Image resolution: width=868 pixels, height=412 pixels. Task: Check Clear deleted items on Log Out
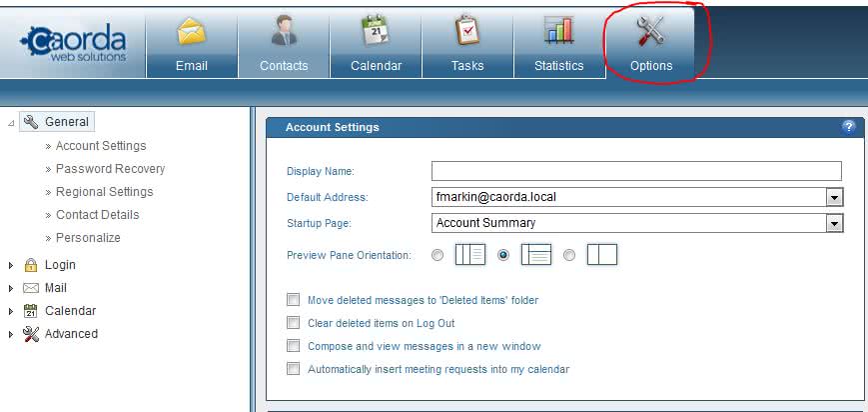(x=293, y=323)
